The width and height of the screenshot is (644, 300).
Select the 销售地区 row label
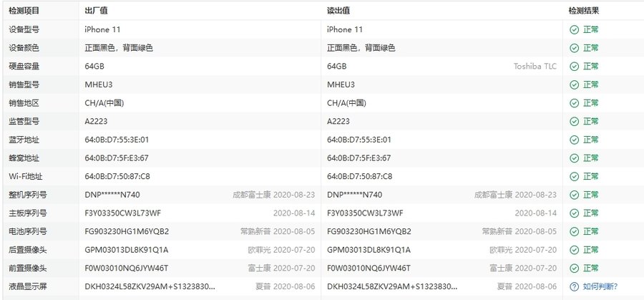coord(24,103)
